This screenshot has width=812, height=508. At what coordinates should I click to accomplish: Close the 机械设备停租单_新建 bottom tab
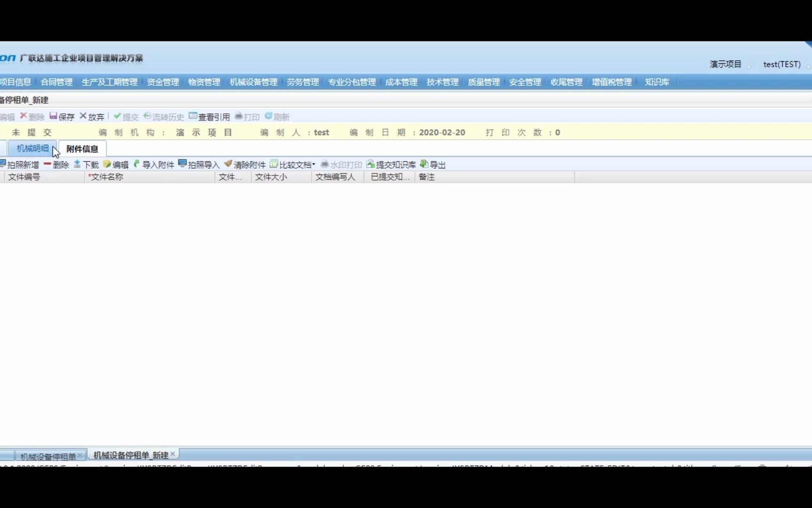point(173,454)
